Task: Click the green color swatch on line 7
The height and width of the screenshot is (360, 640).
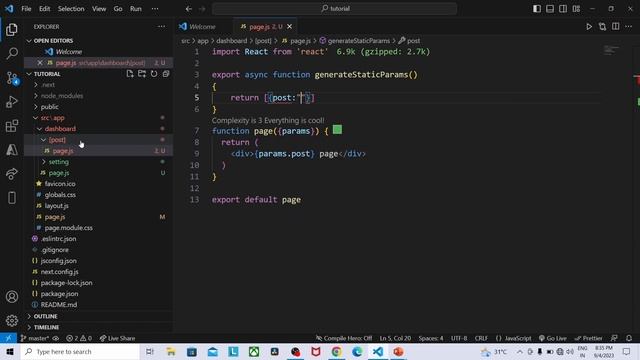Action: click(x=337, y=130)
